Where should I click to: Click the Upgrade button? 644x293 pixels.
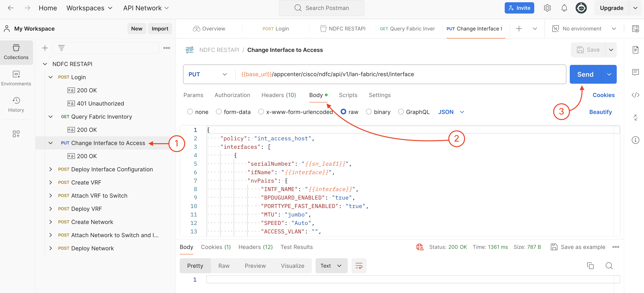(611, 8)
